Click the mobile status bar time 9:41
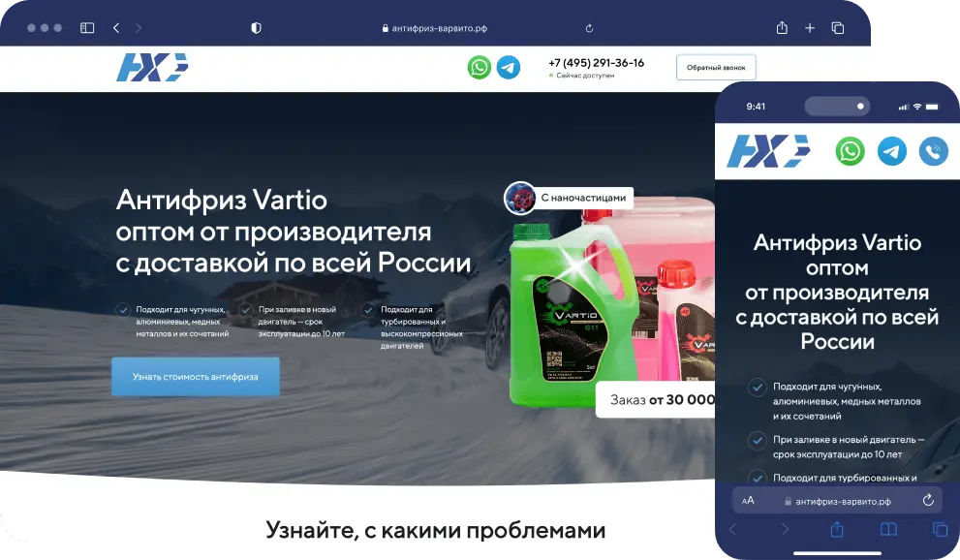This screenshot has height=560, width=960. point(756,107)
